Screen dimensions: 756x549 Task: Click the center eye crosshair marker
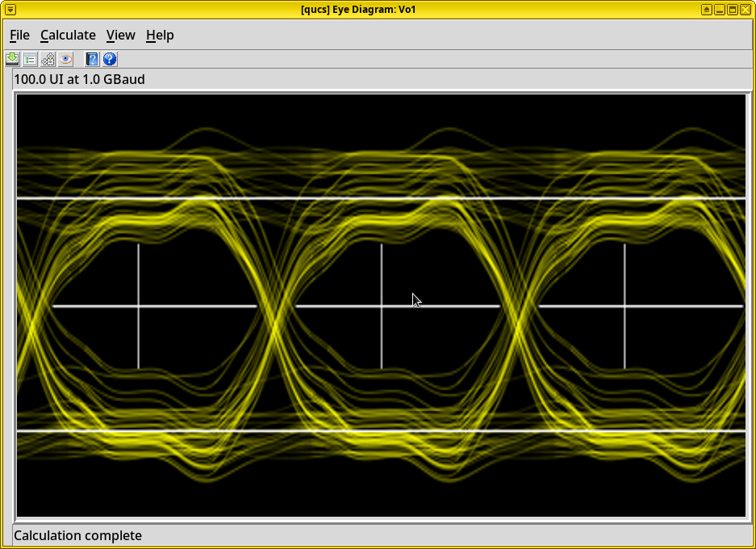click(382, 306)
